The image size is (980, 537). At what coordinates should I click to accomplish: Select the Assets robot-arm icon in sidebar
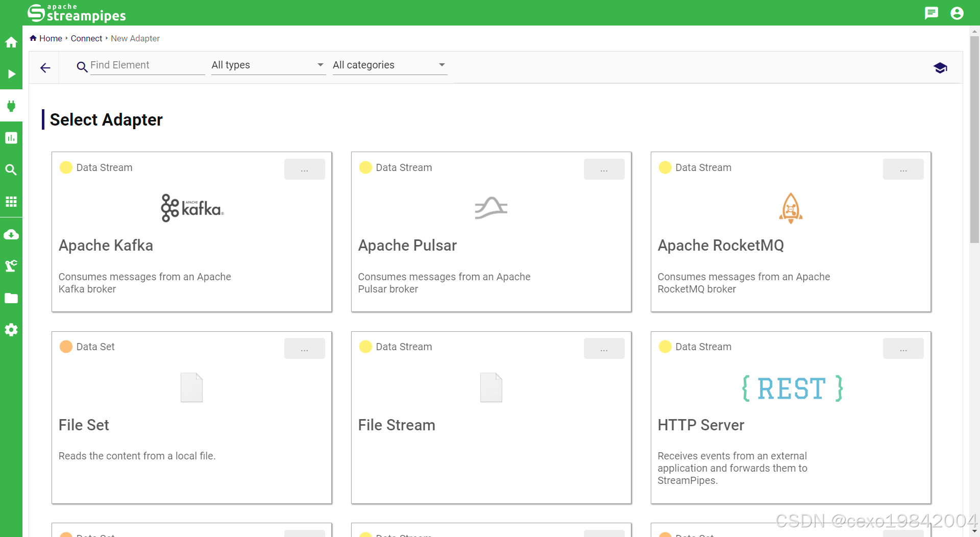[x=11, y=265]
